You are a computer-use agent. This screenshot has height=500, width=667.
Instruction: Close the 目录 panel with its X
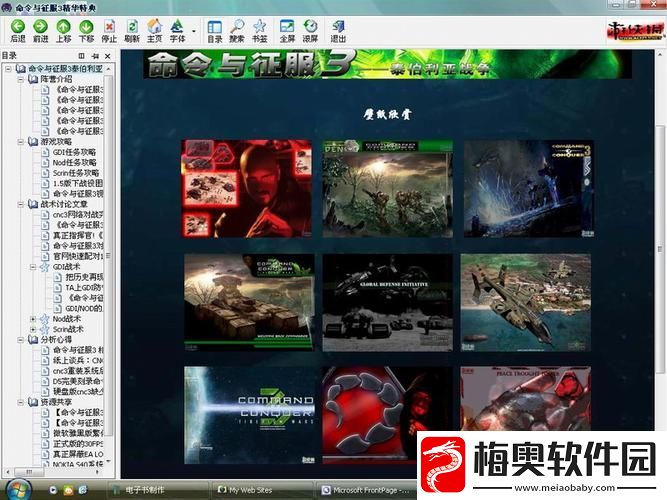click(108, 56)
